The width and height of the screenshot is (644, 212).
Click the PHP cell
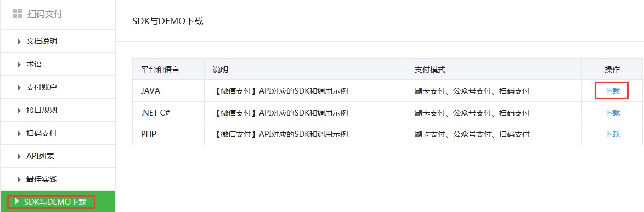point(168,134)
